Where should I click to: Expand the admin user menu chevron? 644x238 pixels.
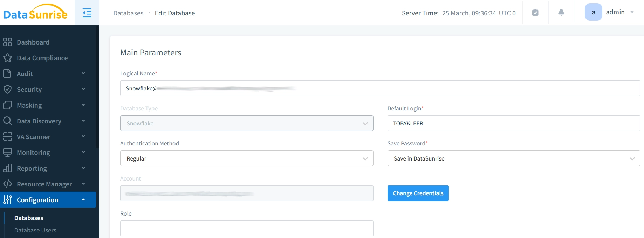click(632, 12)
